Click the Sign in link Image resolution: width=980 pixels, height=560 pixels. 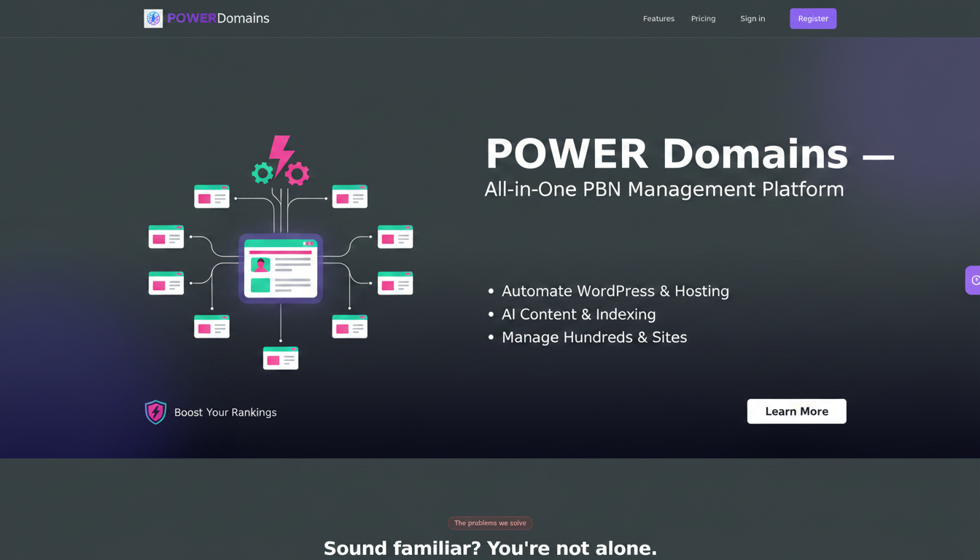point(752,19)
